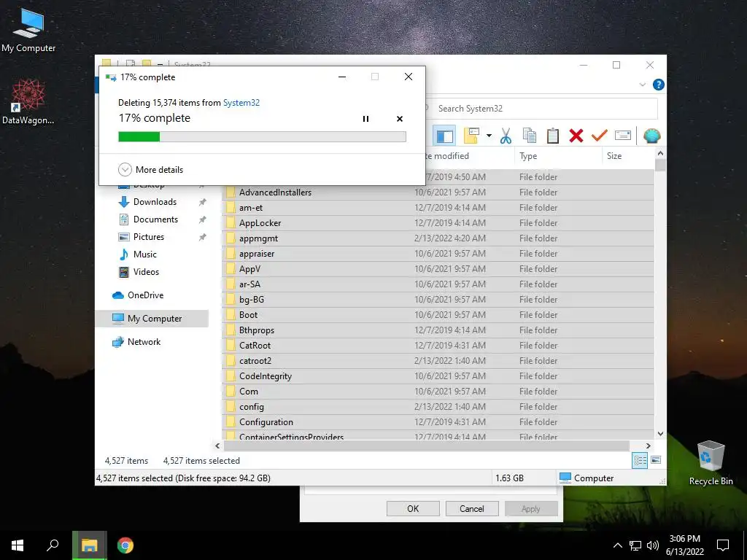Select the Configuration folder
This screenshot has width=747, height=560.
tap(438, 422)
